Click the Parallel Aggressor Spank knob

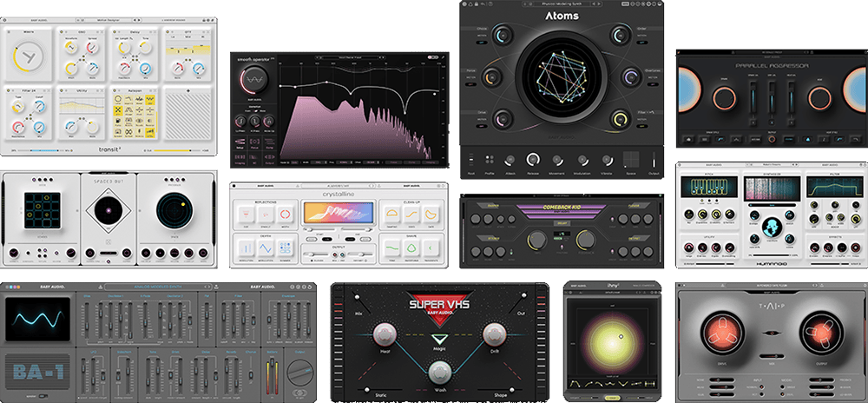724,98
